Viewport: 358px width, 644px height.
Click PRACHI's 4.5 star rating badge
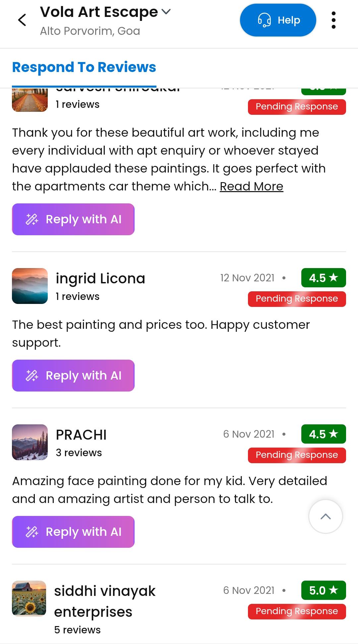(x=324, y=434)
